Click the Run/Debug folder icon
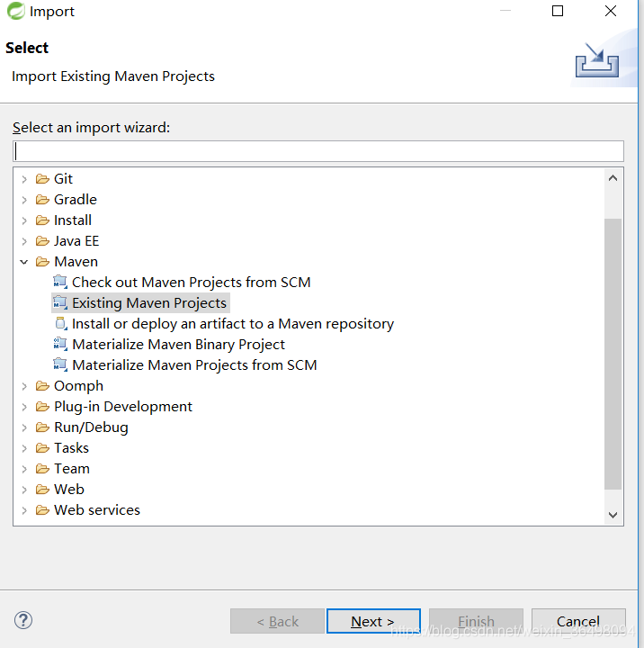This screenshot has height=648, width=644. click(42, 427)
